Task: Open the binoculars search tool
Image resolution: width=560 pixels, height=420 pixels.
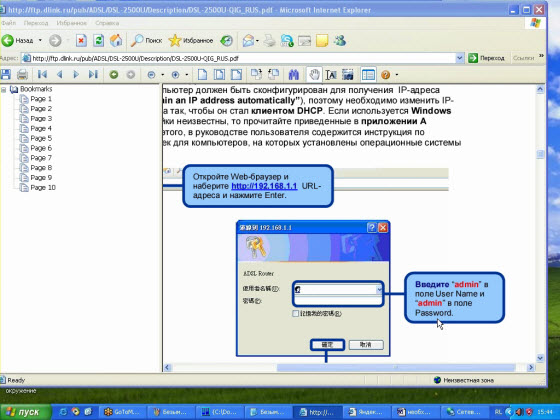Action: [x=294, y=75]
